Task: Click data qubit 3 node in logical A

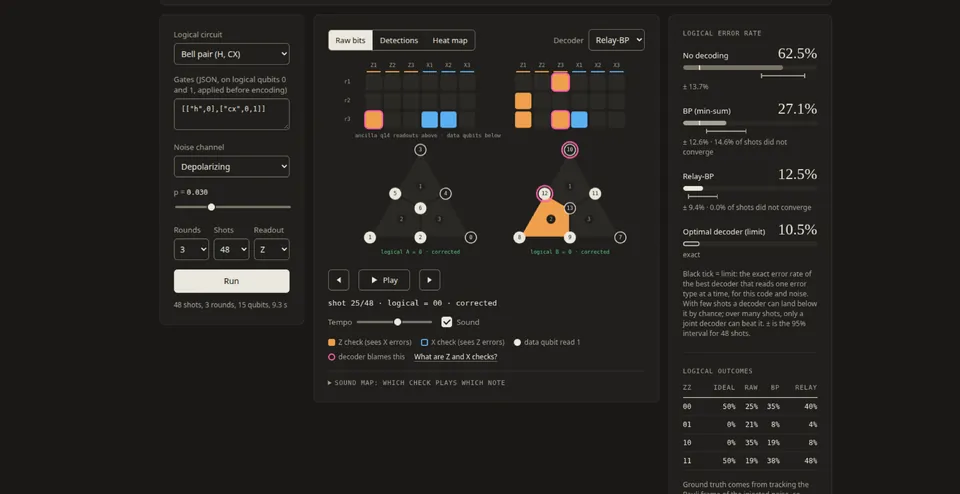Action: (x=420, y=149)
